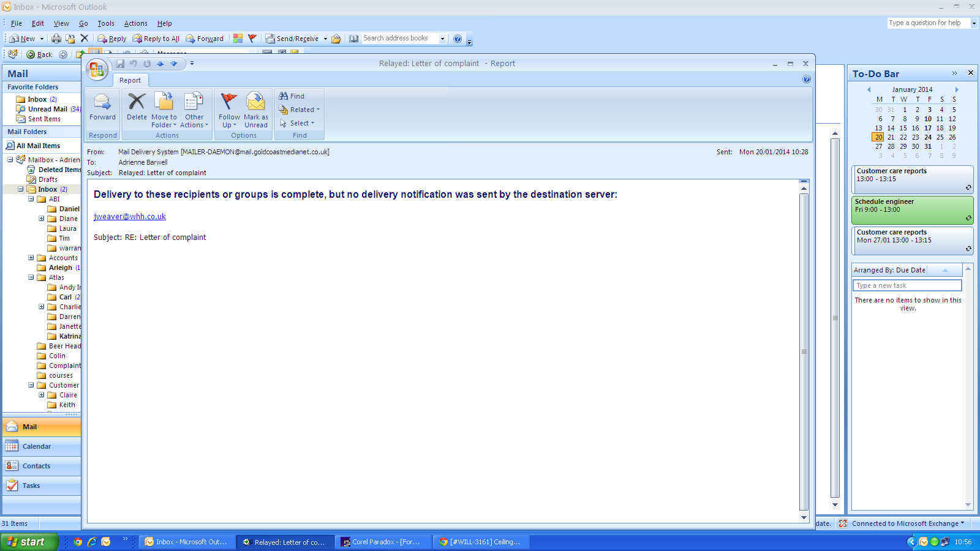This screenshot has width=980, height=551.
Task: Click the Find binoculars button in the ribbon
Action: (x=292, y=96)
